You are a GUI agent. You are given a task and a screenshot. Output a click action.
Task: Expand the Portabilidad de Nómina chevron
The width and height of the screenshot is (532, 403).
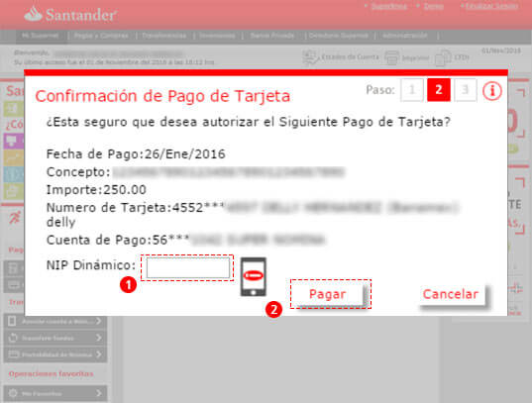click(x=99, y=354)
